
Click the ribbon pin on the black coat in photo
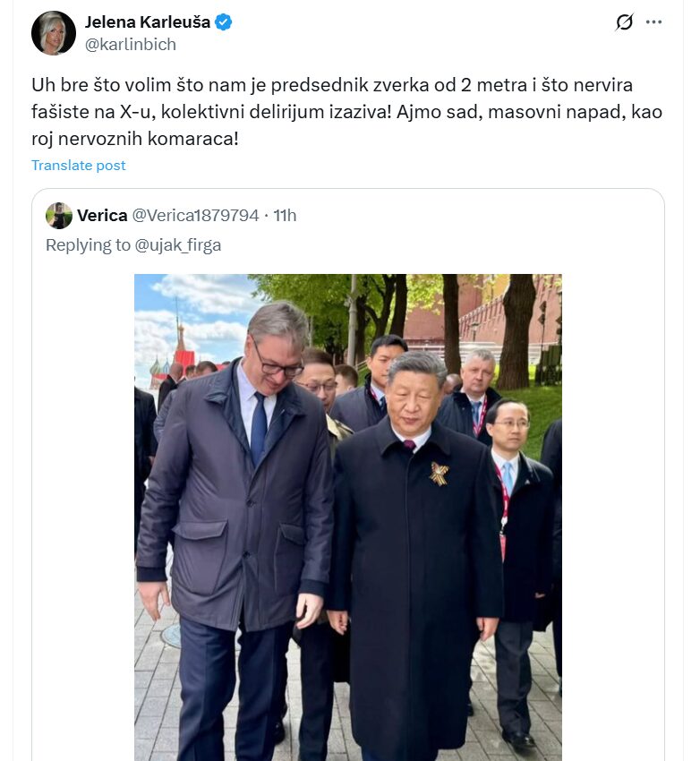pyautogui.click(x=439, y=475)
